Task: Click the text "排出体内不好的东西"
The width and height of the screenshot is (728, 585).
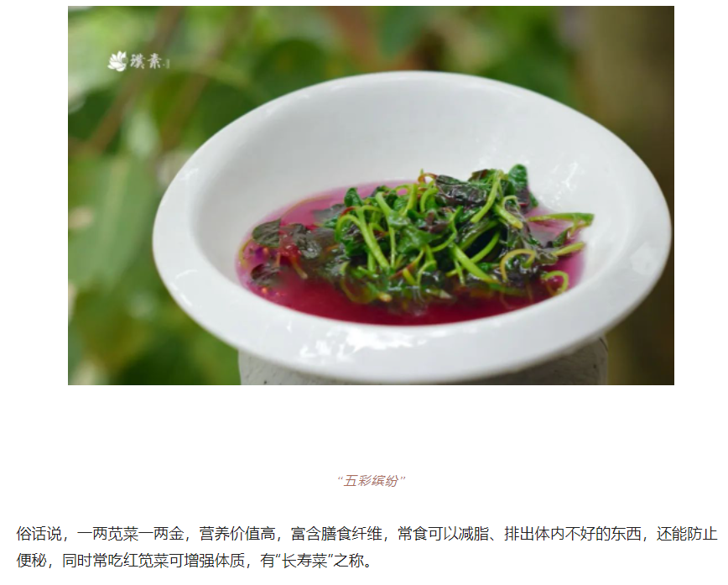Action: point(573,534)
